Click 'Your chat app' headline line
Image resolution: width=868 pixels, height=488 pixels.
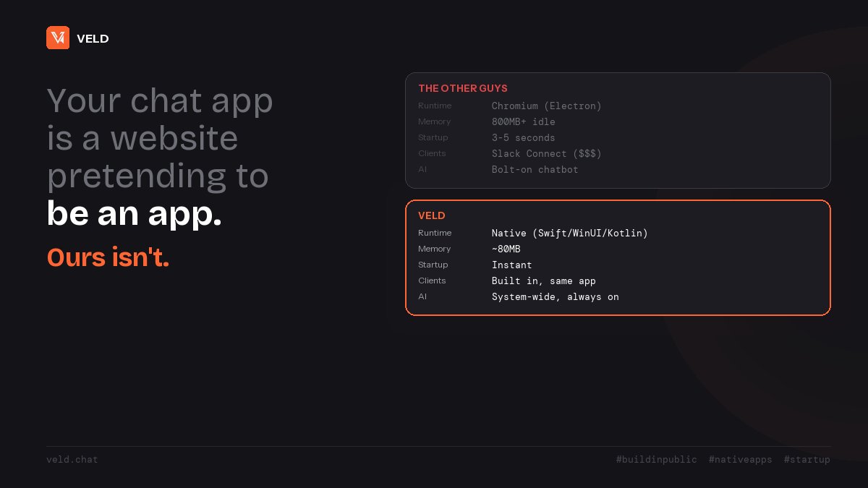click(160, 100)
